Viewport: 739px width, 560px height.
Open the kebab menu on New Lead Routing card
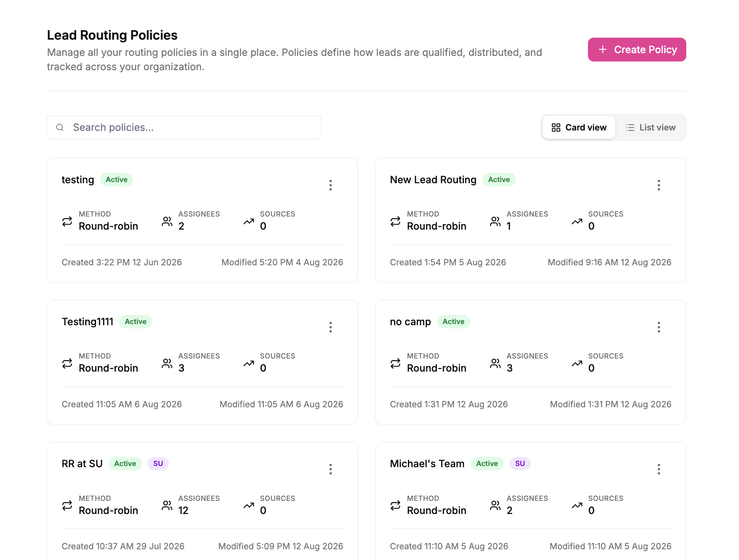click(659, 185)
